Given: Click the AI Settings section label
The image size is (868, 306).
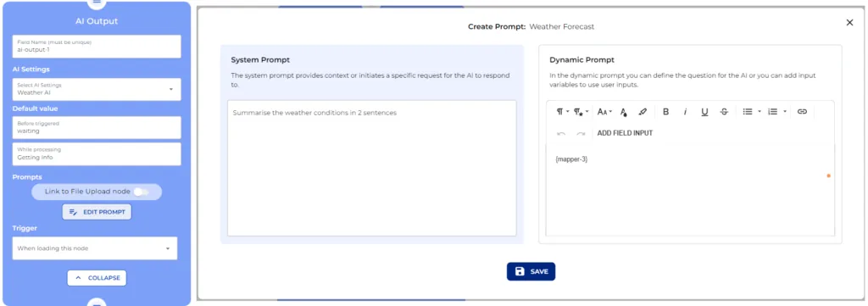Looking at the screenshot, I should (31, 70).
